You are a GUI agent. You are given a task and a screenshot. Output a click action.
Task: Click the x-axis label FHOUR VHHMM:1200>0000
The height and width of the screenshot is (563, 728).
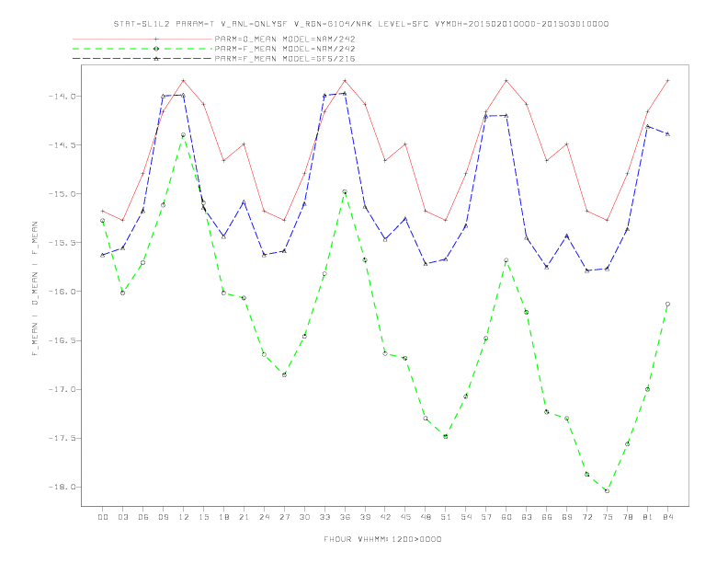[x=382, y=539]
